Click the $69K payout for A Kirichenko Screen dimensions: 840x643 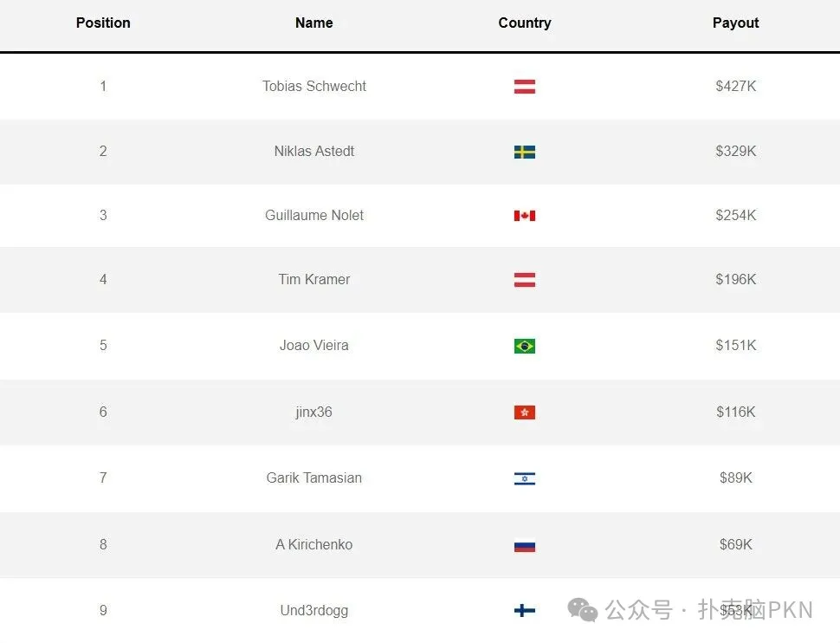pos(735,545)
